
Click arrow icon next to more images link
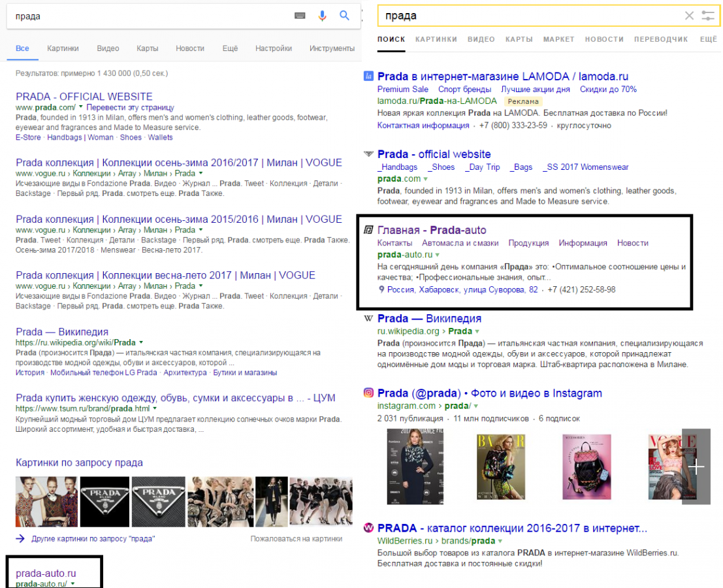(20, 538)
